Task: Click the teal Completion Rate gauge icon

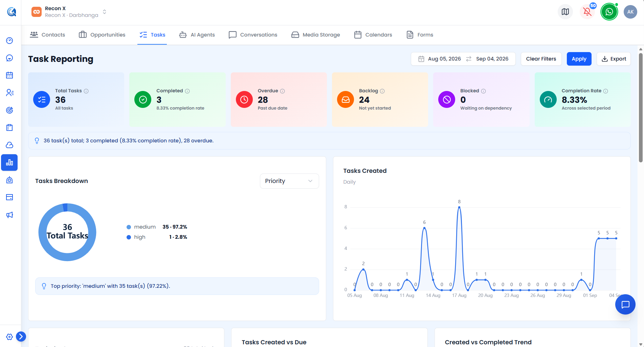Action: 548,99
